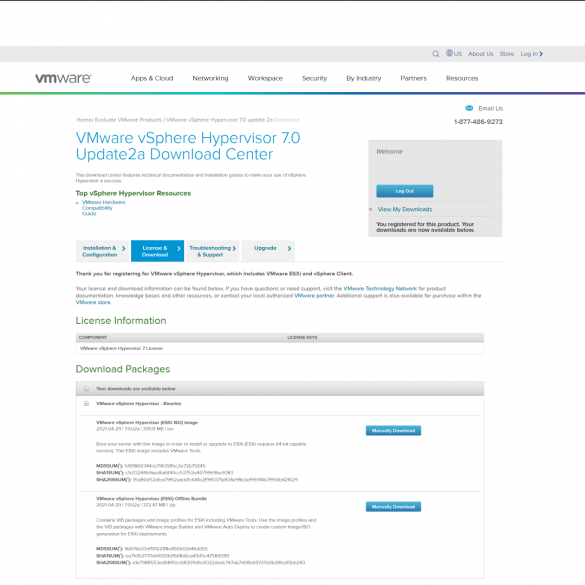This screenshot has width=585, height=585.
Task: Open the Workspace menu
Action: pos(265,78)
